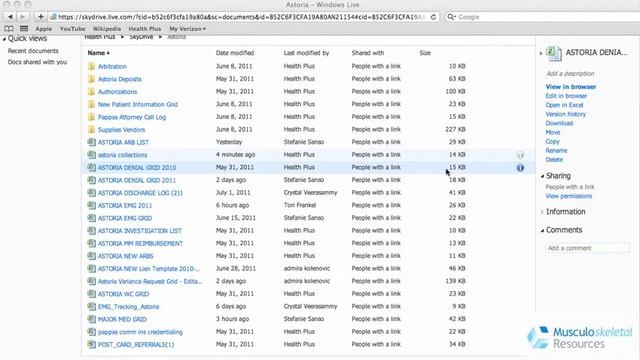Click the Supplies Vendors folder icon
This screenshot has height=360, width=640.
pyautogui.click(x=91, y=129)
